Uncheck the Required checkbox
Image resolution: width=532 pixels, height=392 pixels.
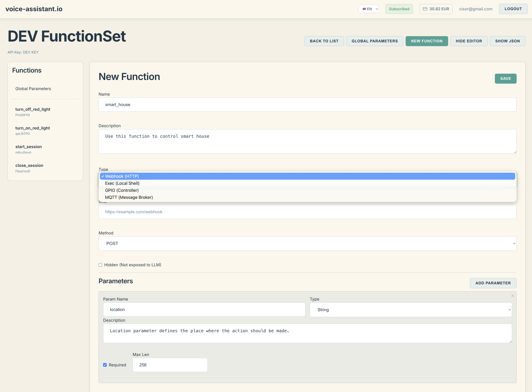[105, 365]
